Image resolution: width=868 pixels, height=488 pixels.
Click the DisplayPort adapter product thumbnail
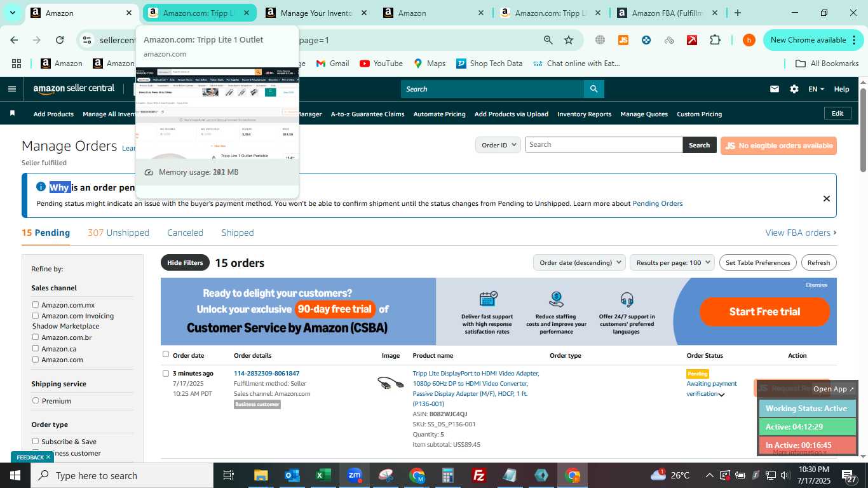(390, 383)
